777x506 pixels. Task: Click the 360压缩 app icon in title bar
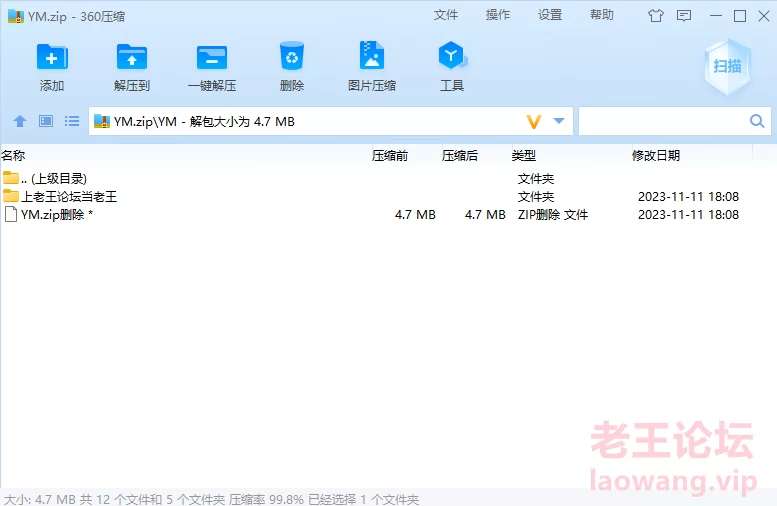click(15, 16)
